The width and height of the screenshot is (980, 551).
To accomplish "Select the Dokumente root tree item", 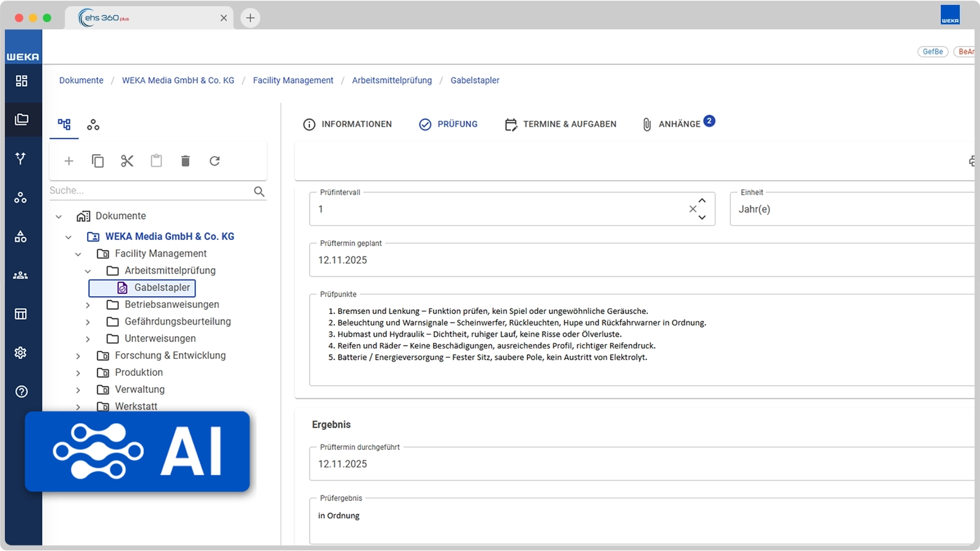I will pos(121,216).
